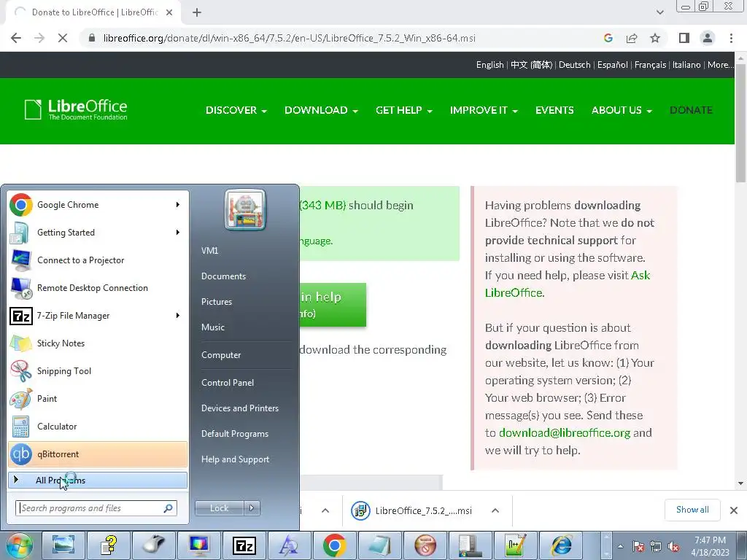Open DISCOVER dropdown menu
This screenshot has width=747, height=560.
(236, 110)
